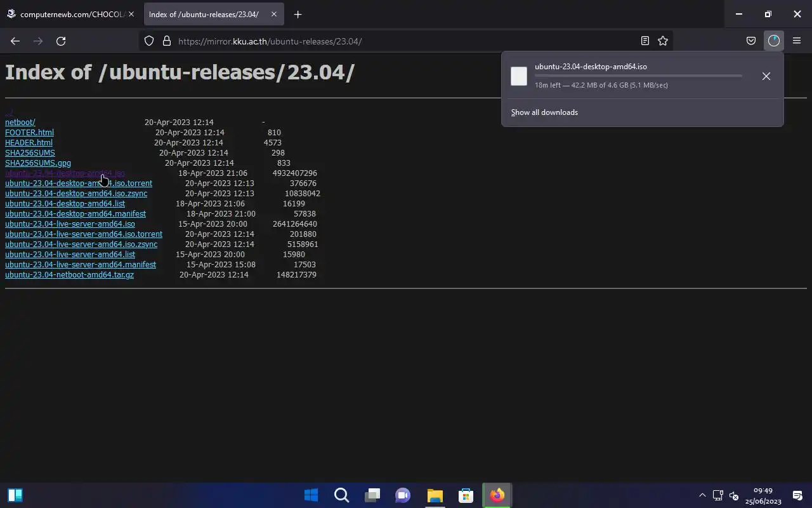This screenshot has height=508, width=812.
Task: Open Microsoft Store from taskbar
Action: coord(466,495)
